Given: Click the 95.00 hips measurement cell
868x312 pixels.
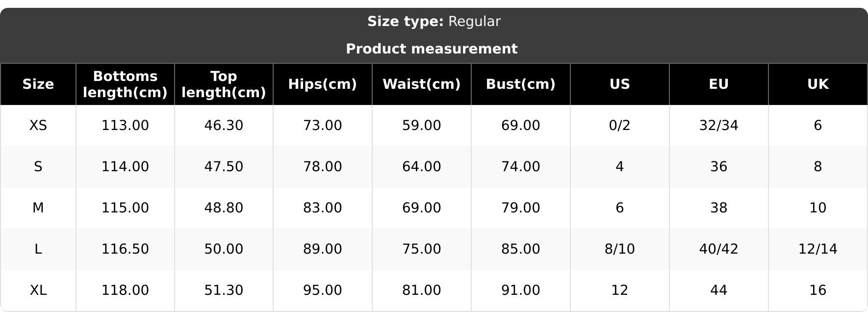Looking at the screenshot, I should (x=322, y=290).
